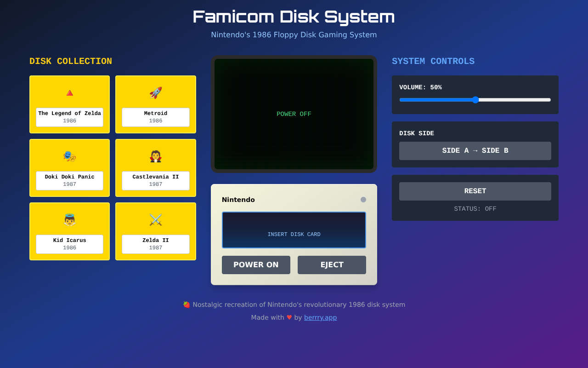Click the Metroid rocket icon

coord(156,92)
